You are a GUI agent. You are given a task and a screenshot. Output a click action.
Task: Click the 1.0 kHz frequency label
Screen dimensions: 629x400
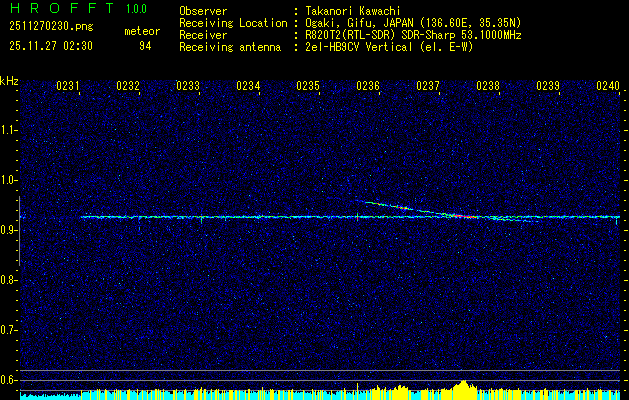pos(8,181)
